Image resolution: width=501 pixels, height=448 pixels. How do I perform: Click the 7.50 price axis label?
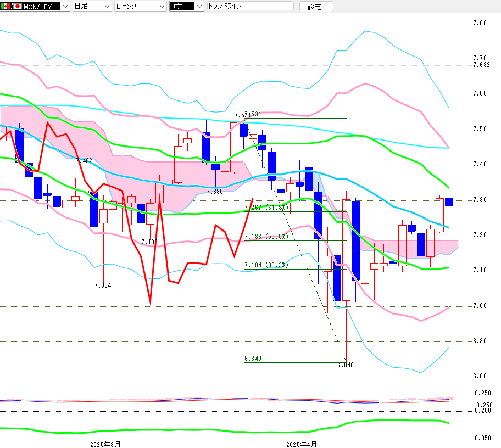[480, 129]
